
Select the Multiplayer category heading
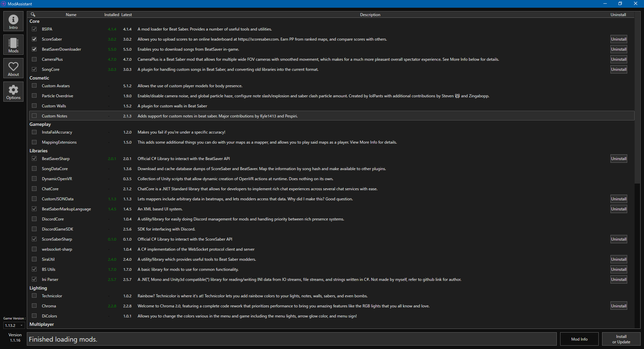click(x=42, y=324)
